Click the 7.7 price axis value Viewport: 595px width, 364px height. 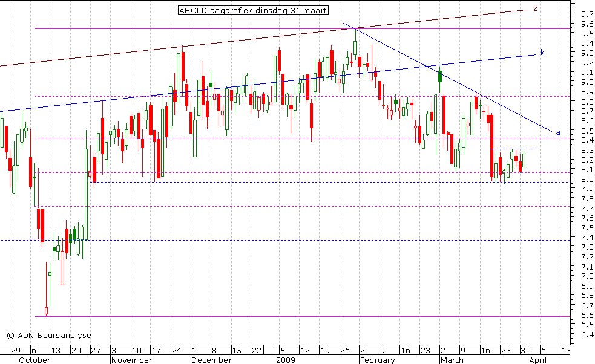[x=587, y=209]
